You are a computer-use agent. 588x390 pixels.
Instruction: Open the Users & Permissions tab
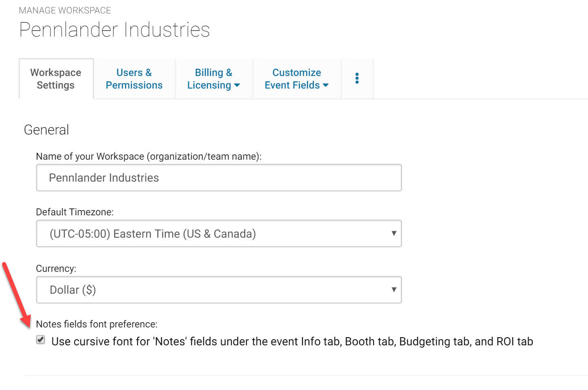134,79
